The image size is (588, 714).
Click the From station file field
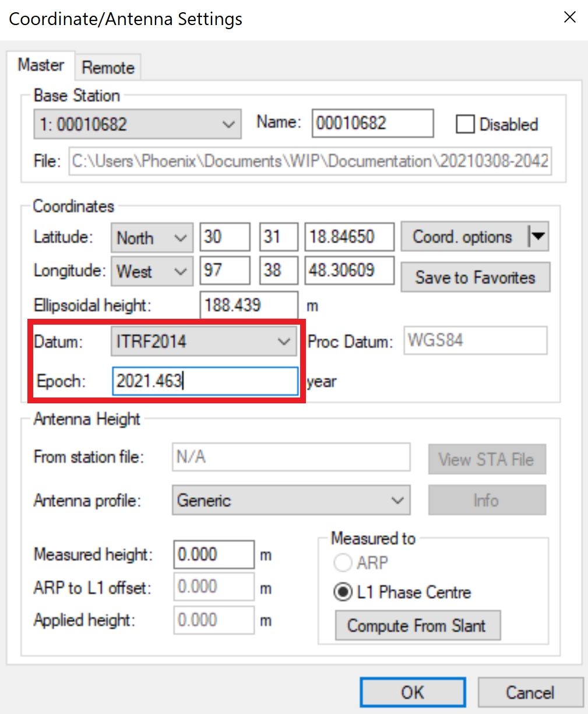tap(291, 457)
